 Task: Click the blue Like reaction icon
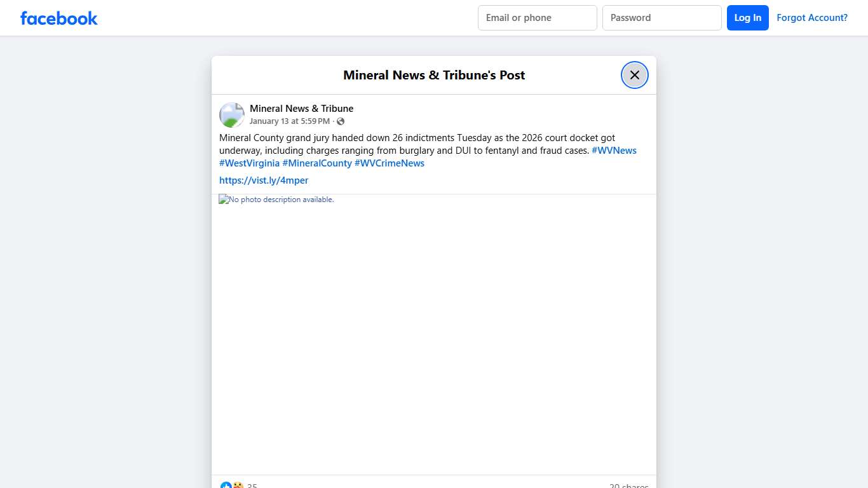226,485
